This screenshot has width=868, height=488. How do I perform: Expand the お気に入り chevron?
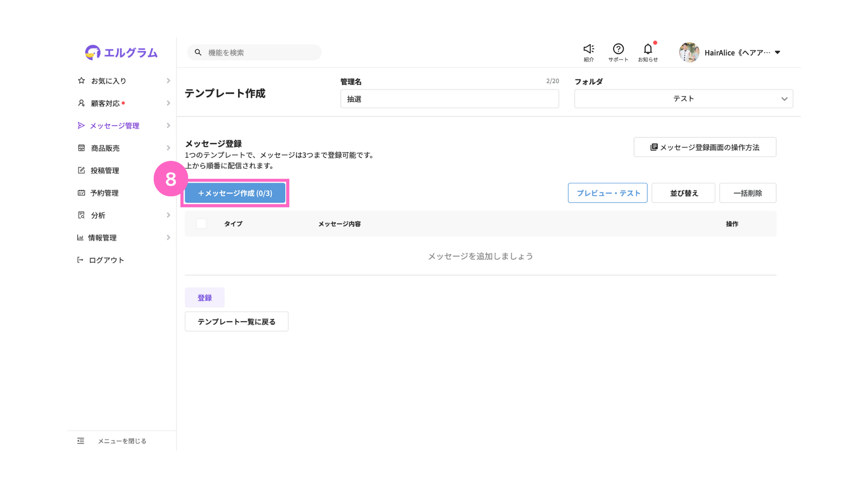point(168,80)
